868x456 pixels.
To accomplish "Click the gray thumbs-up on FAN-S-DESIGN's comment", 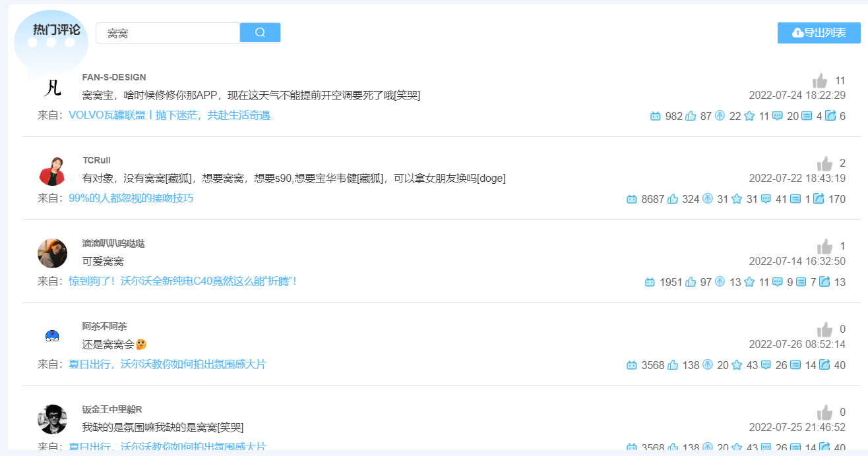I will click(820, 81).
